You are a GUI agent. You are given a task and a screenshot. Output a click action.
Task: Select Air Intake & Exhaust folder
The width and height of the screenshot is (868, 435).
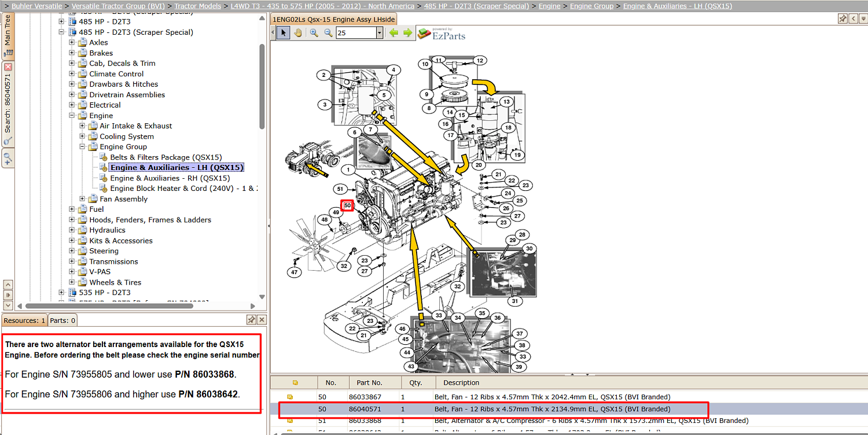pyautogui.click(x=136, y=126)
